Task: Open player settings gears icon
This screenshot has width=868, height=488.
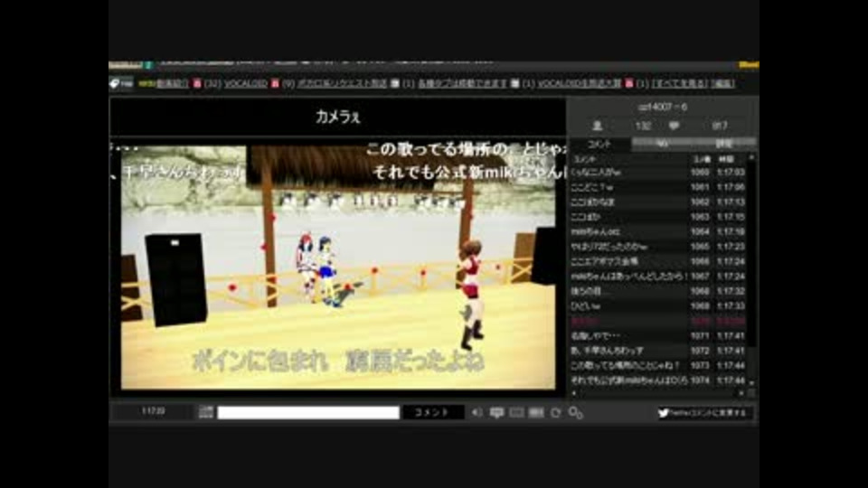Action: (576, 413)
